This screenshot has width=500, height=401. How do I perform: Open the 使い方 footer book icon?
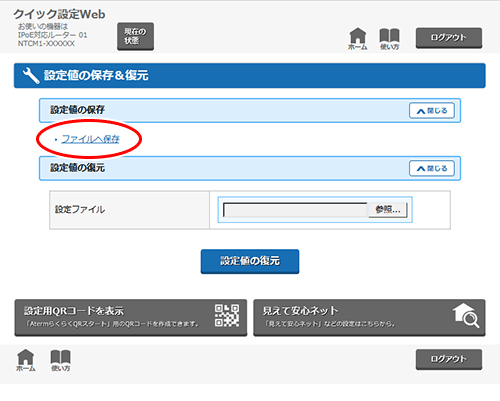pyautogui.click(x=60, y=361)
